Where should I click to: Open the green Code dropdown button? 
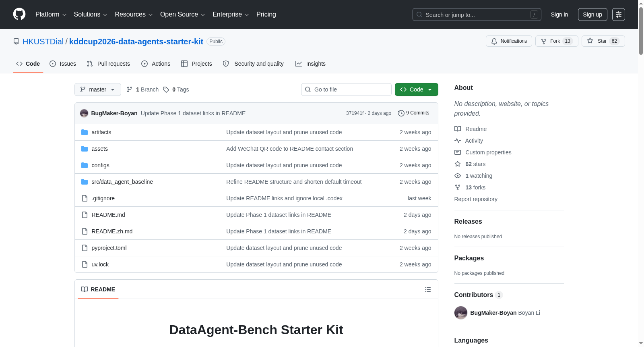417,89
